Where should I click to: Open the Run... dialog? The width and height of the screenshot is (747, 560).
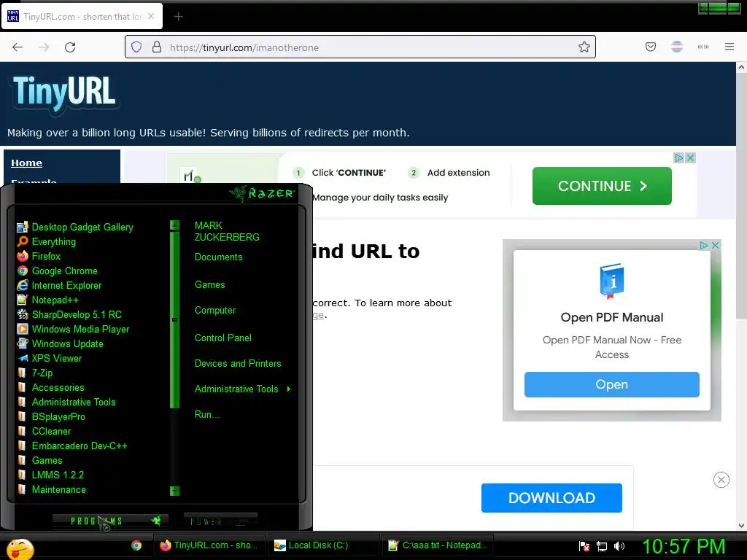206,415
